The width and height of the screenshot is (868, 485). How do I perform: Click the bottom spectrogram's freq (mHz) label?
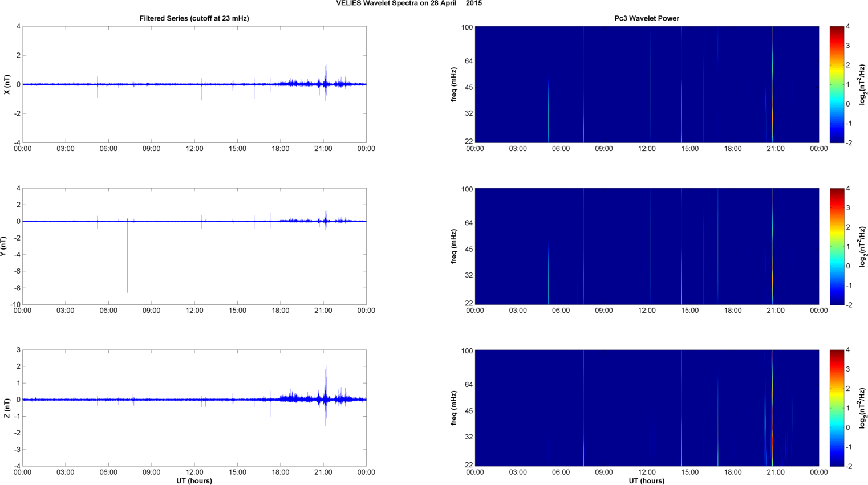pos(454,408)
